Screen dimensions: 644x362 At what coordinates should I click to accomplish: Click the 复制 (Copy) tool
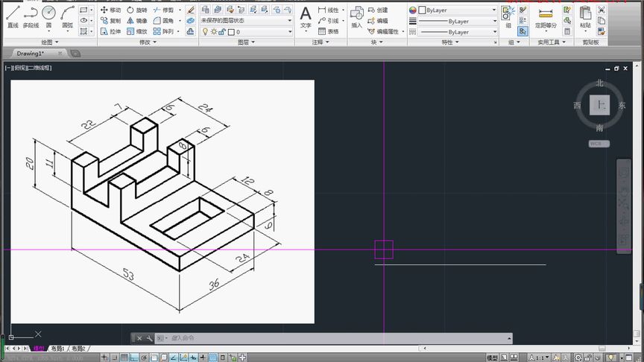pyautogui.click(x=110, y=21)
